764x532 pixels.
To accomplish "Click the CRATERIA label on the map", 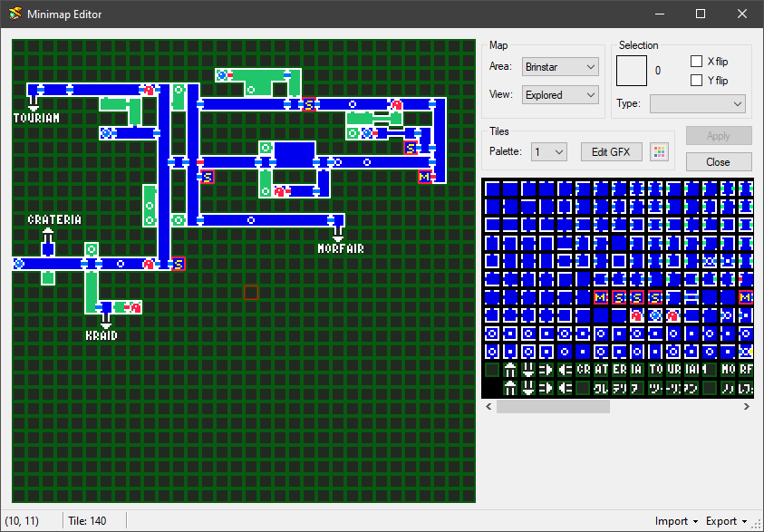I will [54, 219].
